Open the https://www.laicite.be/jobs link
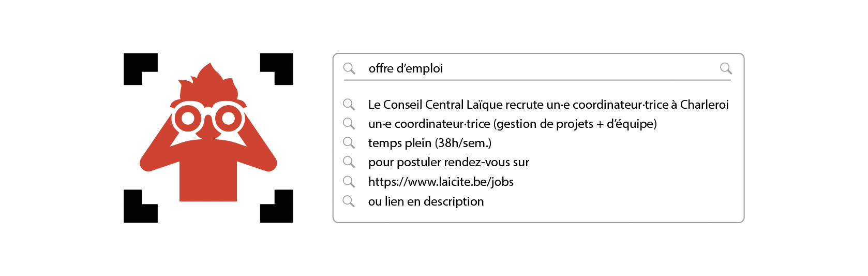 441,182
